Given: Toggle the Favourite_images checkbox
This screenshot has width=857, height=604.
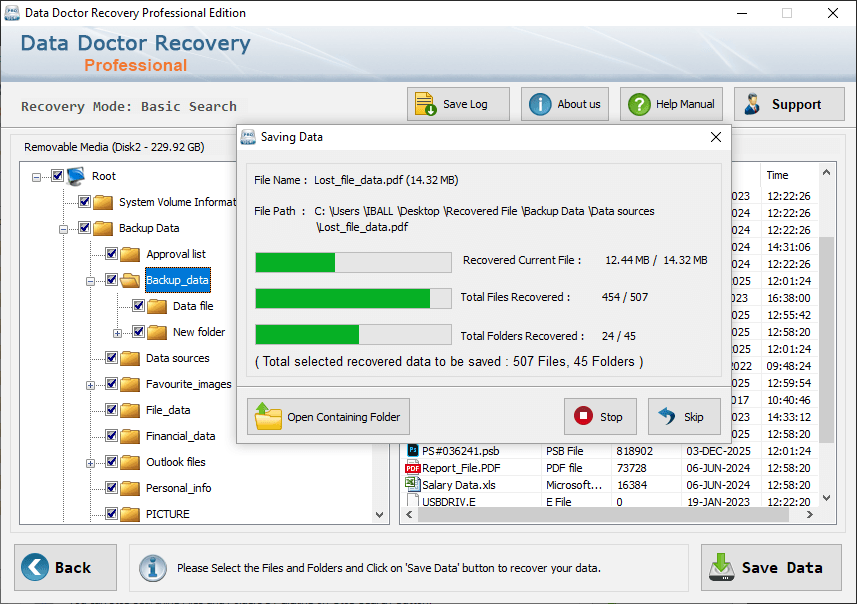Looking at the screenshot, I should (111, 384).
